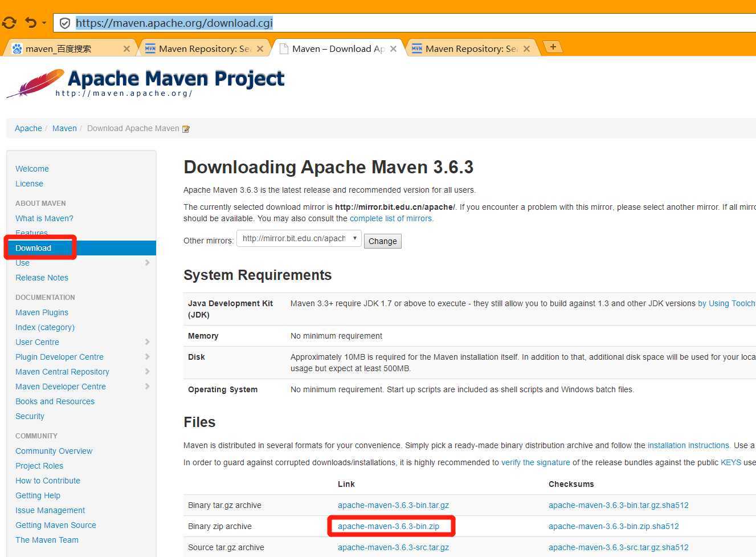Open How to Contribute link
This screenshot has height=557, width=756.
pos(48,481)
